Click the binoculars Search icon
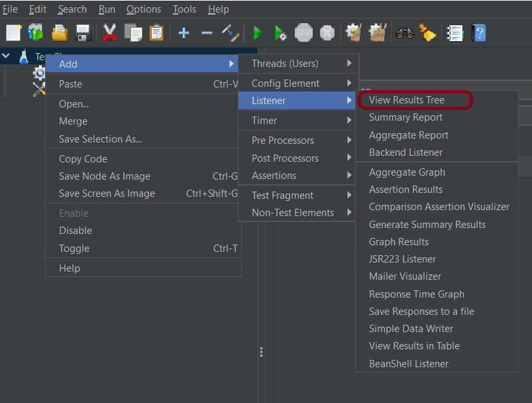Viewport: 532px width, 403px height. point(404,32)
